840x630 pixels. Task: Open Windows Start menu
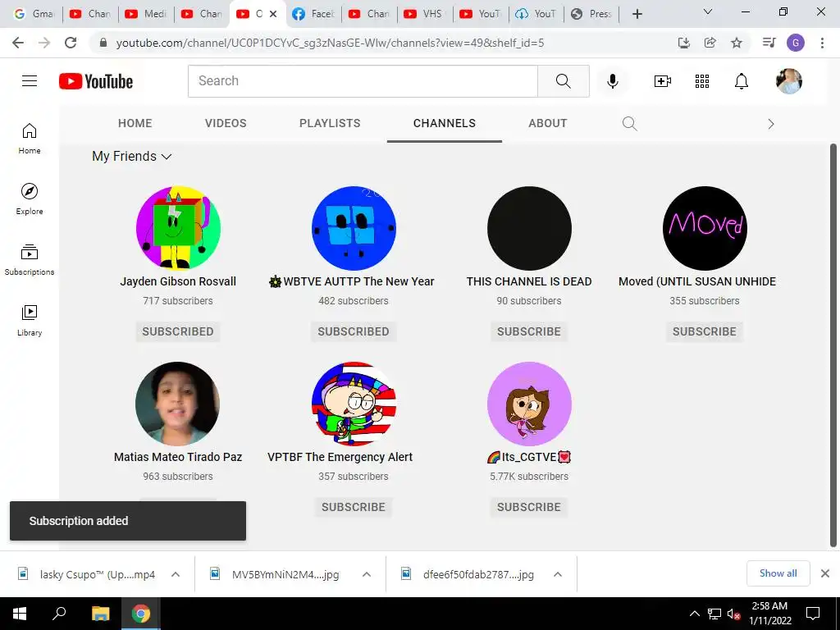20,614
